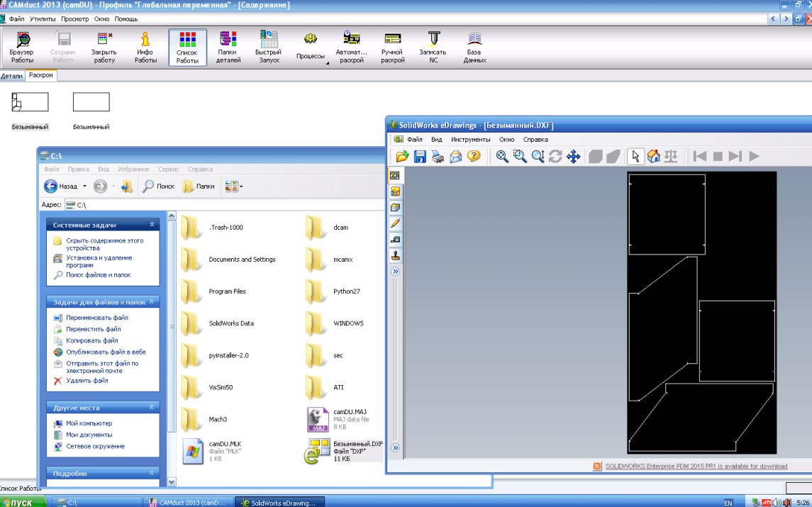Open eDrawings help question mark icon
Viewport: 812px width, 507px height.
(474, 157)
